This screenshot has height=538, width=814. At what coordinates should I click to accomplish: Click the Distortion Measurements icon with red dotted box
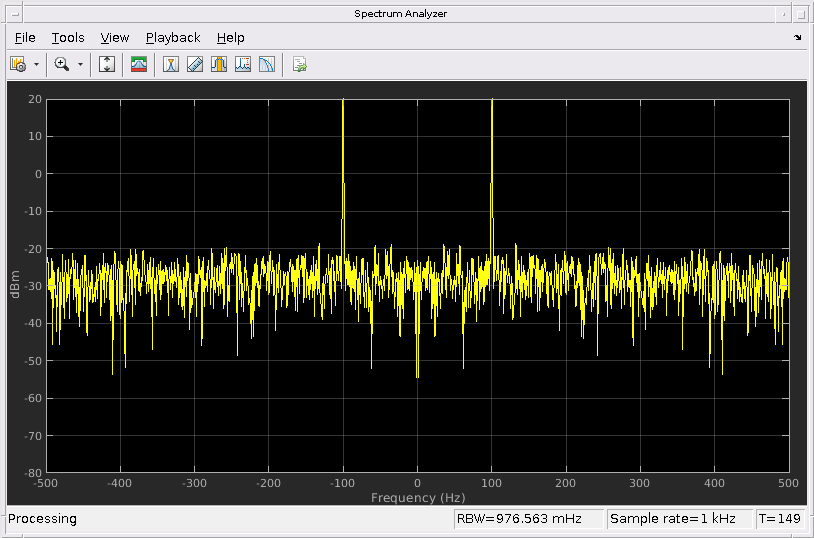[243, 64]
